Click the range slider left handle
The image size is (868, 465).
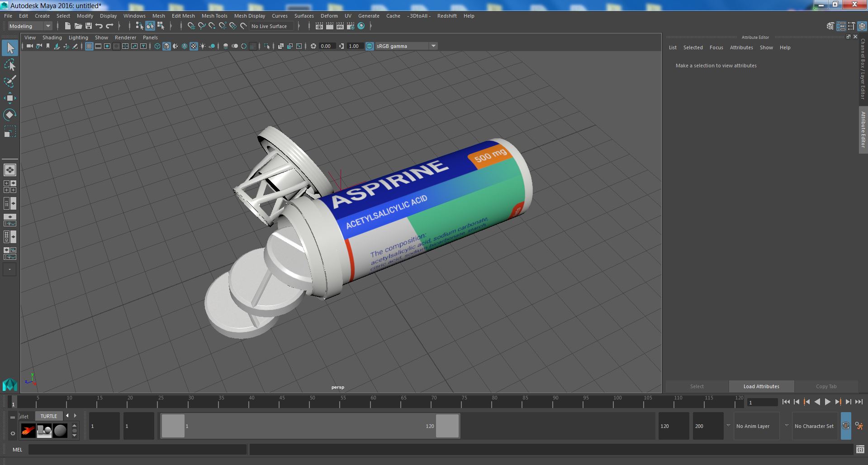[173, 426]
